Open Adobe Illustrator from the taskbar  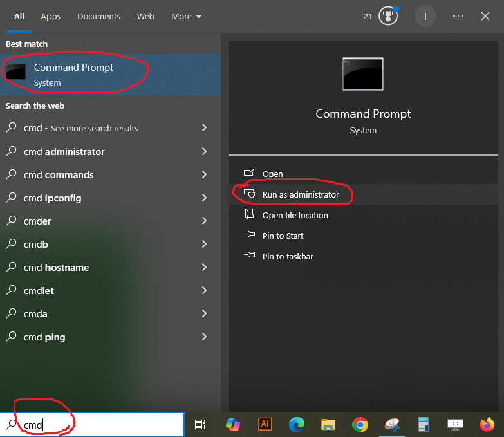[x=265, y=424]
